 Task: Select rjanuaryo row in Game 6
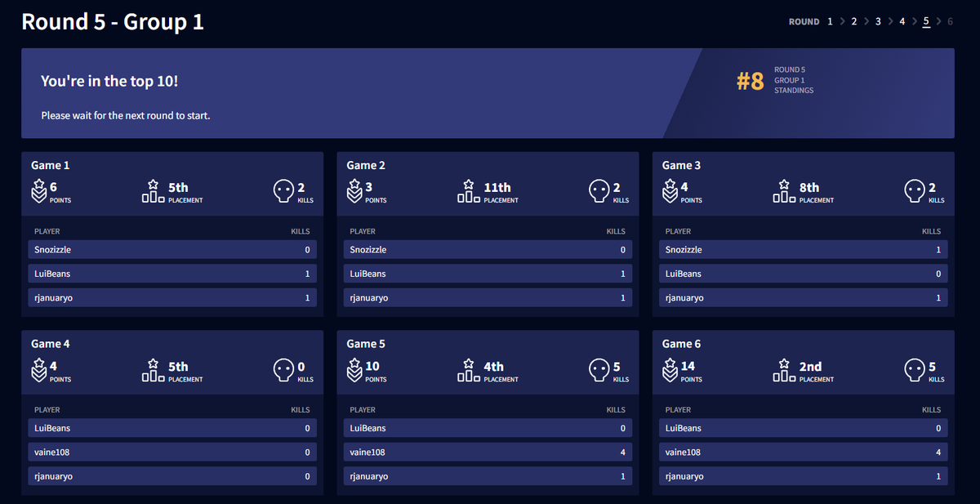[804, 476]
